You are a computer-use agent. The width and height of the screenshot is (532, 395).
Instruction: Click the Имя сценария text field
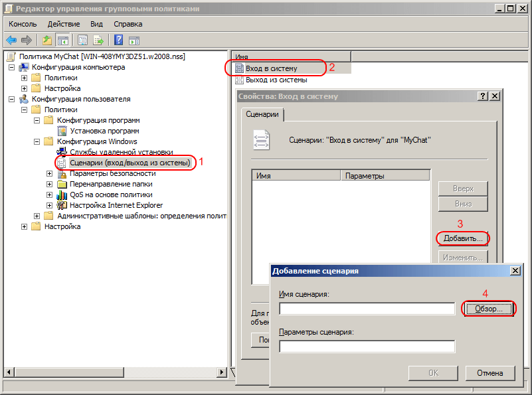click(367, 309)
